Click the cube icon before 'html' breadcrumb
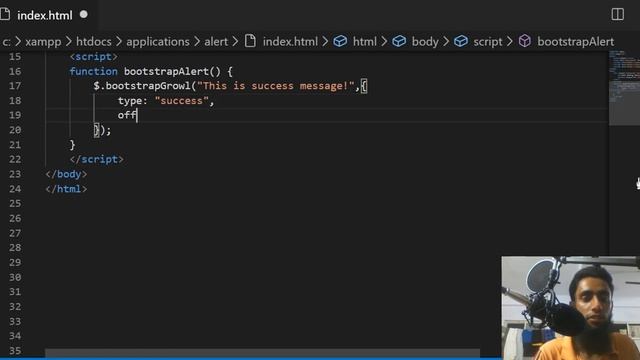Viewport: 640px width, 360px height. click(340, 41)
